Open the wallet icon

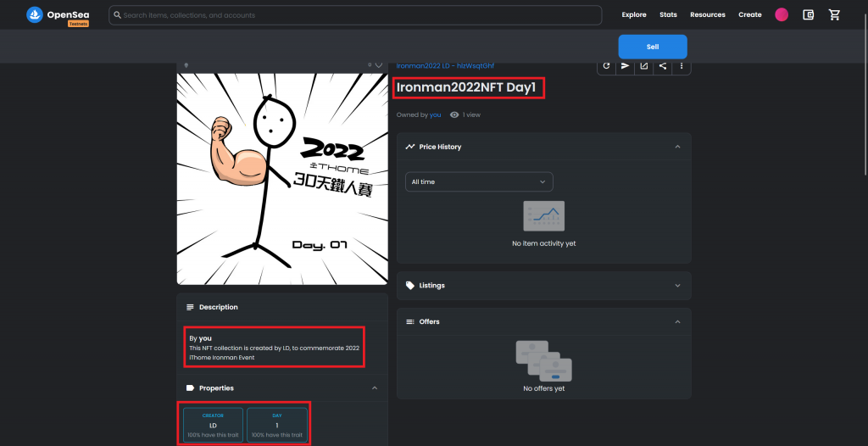click(808, 15)
